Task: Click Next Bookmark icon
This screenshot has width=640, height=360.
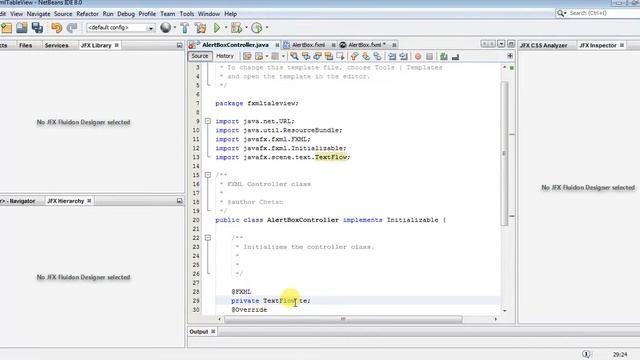Action: [x=366, y=56]
